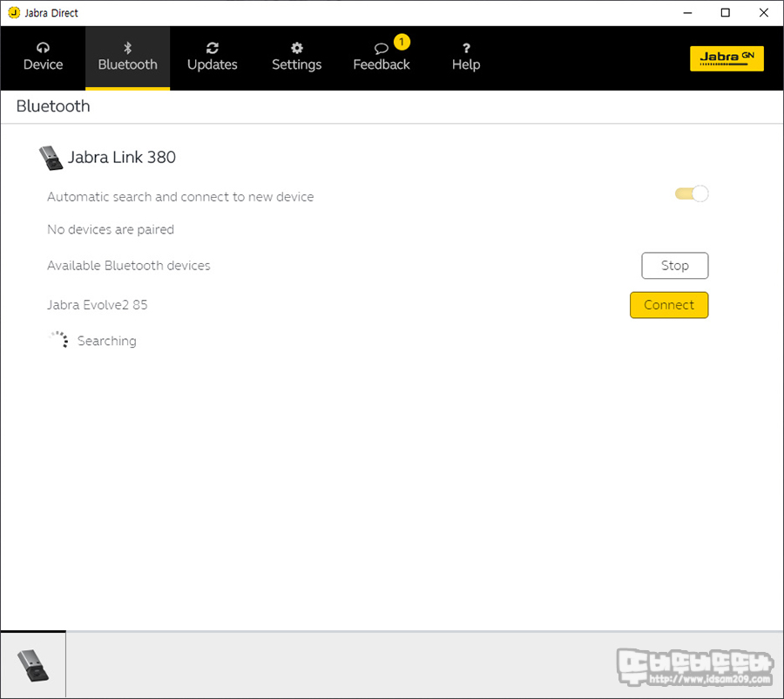Click the Jabra Direct title bar icon

pos(14,12)
